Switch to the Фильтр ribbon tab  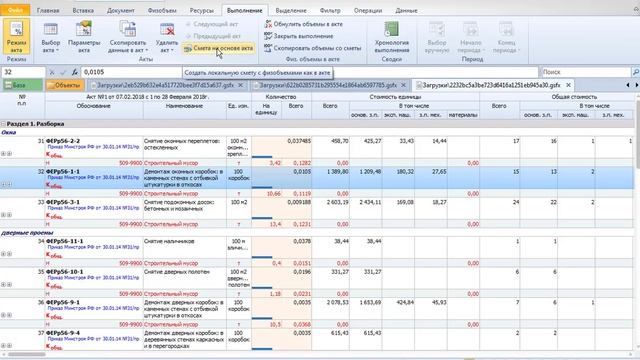(330, 11)
